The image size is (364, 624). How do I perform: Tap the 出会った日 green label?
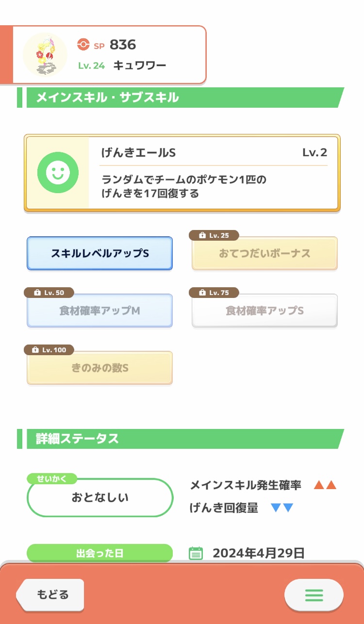99,553
